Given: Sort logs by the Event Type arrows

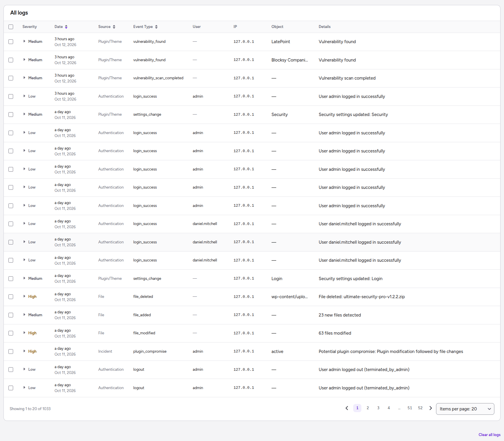Looking at the screenshot, I should click(156, 27).
